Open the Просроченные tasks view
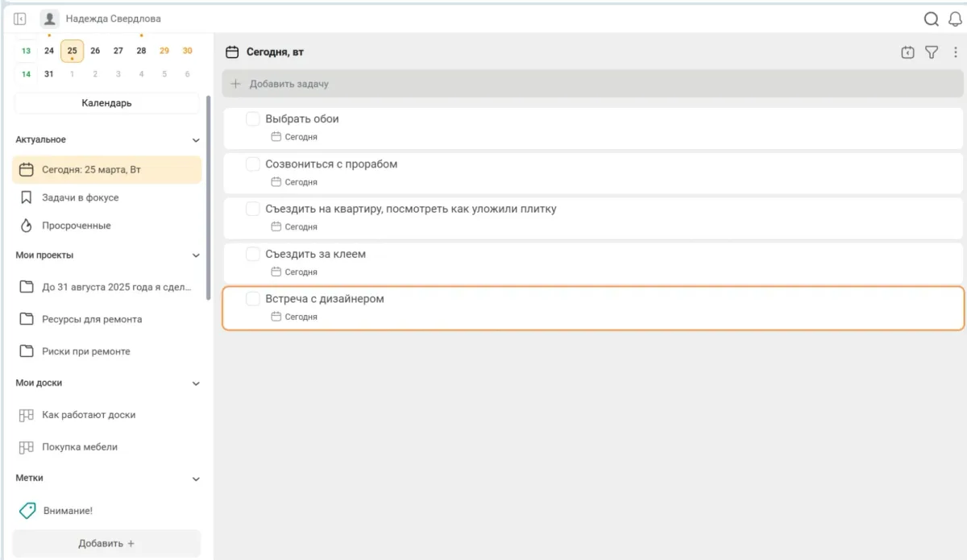The height and width of the screenshot is (560, 967). coord(76,226)
